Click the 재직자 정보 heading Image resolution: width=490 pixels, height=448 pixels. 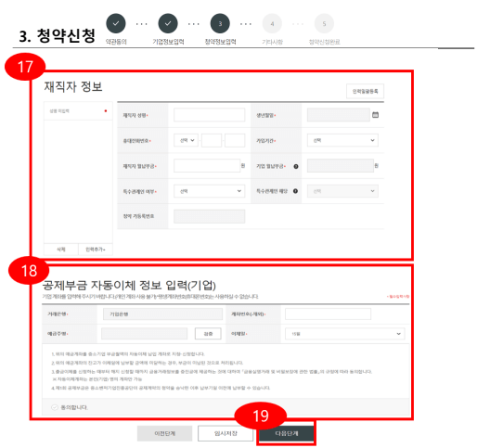coord(73,86)
